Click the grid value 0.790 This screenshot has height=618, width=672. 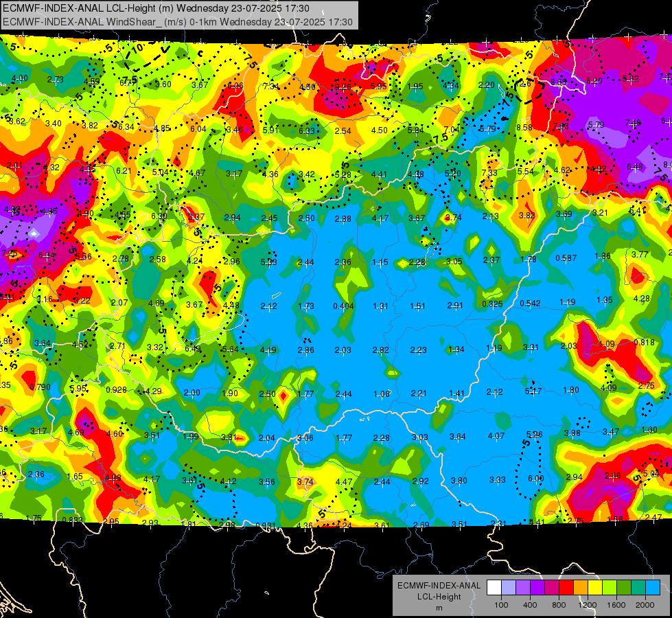[x=40, y=387]
